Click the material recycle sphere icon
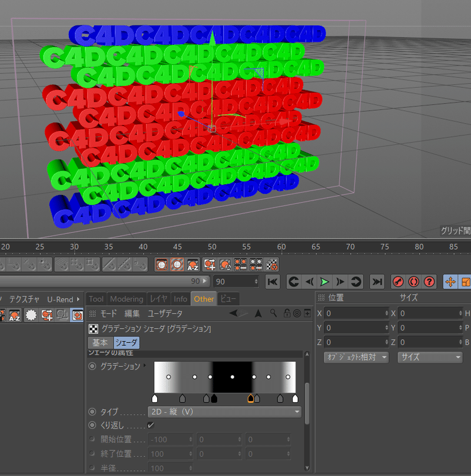This screenshot has width=471, height=476. pyautogui.click(x=225, y=265)
